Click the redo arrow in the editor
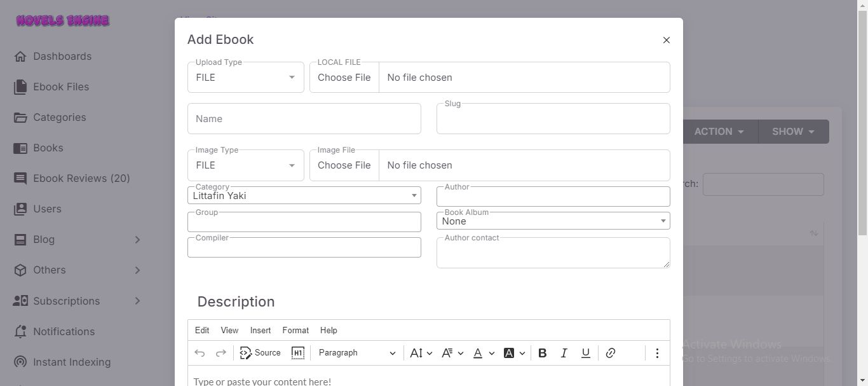The width and height of the screenshot is (868, 386). click(221, 353)
